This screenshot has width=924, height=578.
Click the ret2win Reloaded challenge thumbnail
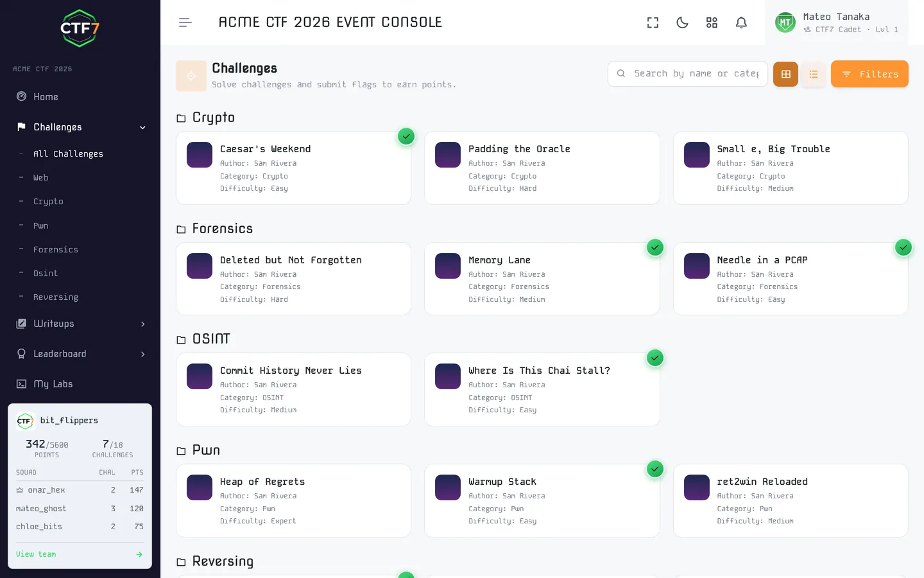[696, 487]
